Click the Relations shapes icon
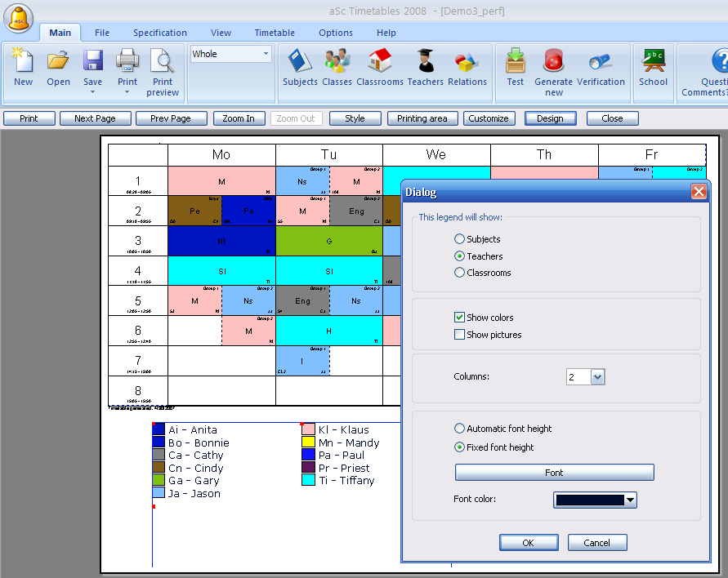 point(467,62)
